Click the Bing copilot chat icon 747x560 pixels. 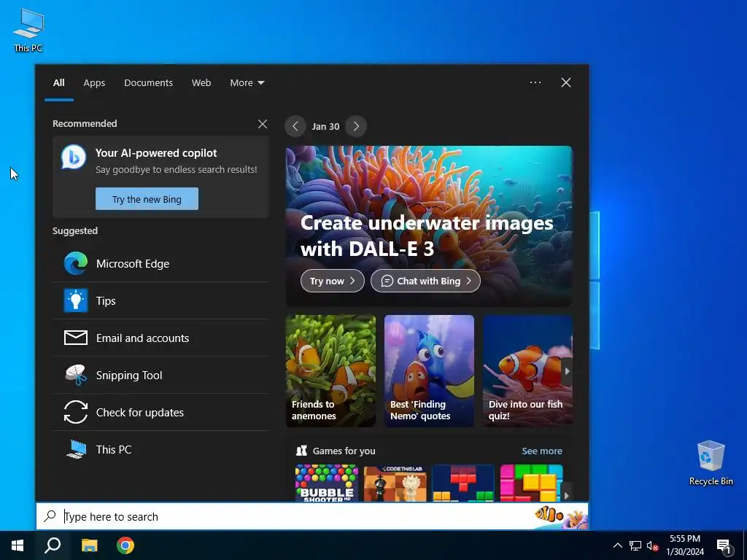coord(74,157)
